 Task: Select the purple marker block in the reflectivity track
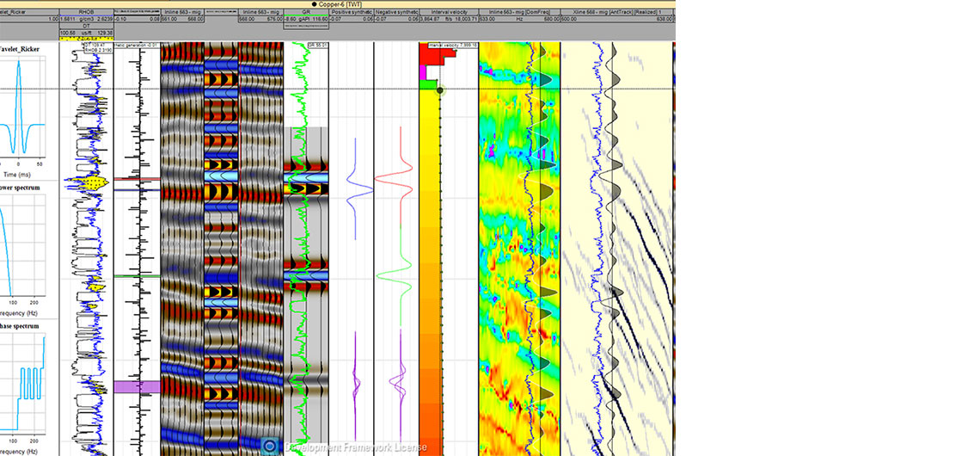(137, 387)
